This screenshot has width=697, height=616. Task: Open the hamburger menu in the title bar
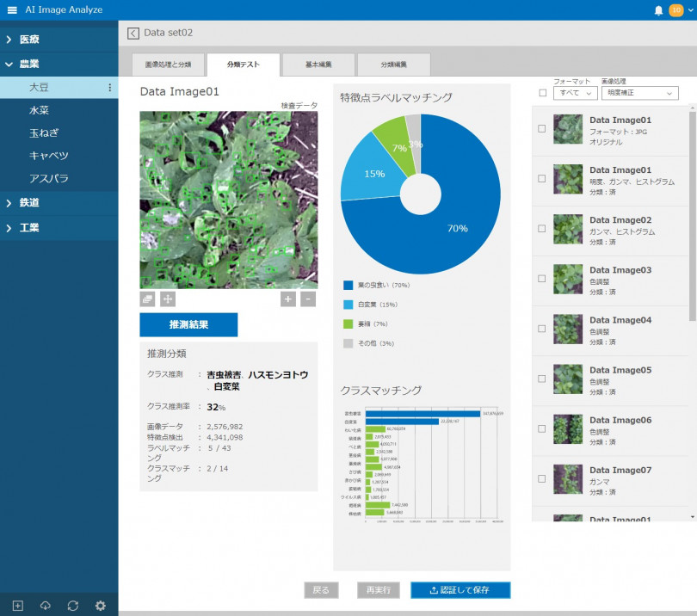coord(12,9)
